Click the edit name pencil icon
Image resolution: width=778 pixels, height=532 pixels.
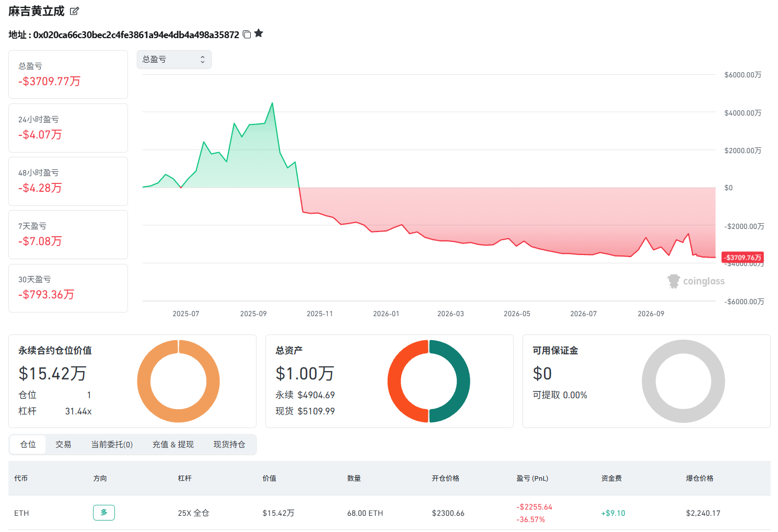coord(75,11)
